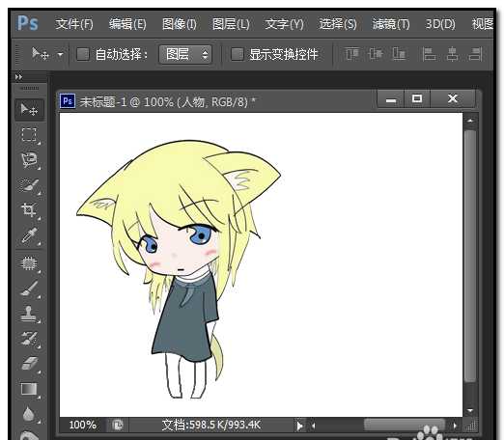Click the horizontal scrollbar thumb

click(405, 426)
